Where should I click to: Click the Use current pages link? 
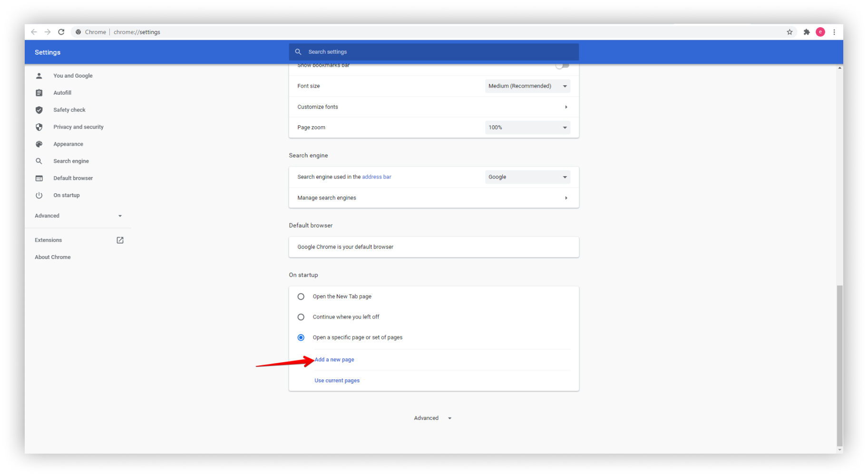pyautogui.click(x=337, y=381)
